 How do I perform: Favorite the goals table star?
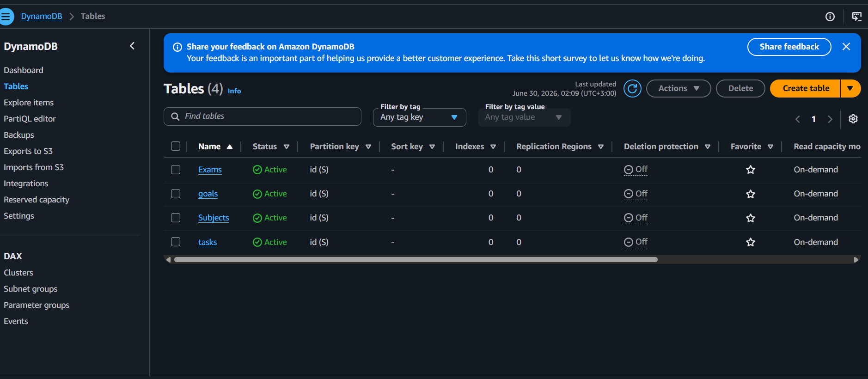(751, 194)
